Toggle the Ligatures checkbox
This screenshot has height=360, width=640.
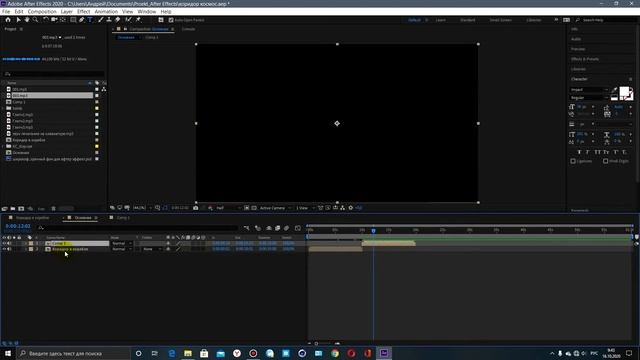tap(573, 161)
